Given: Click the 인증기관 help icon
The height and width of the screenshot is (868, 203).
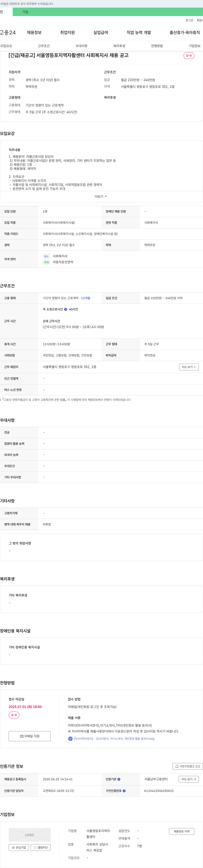Looking at the screenshot, I should point(119,779).
